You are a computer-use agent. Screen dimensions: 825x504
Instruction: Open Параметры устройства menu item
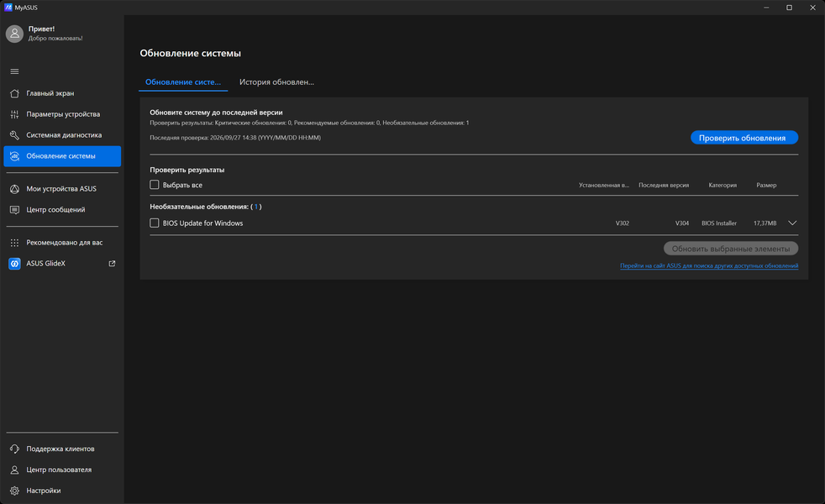[x=62, y=114]
